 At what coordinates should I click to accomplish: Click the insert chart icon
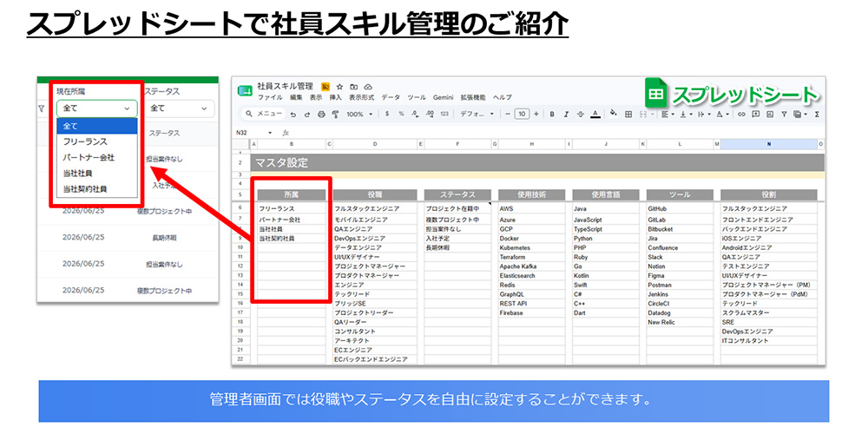[x=769, y=114]
